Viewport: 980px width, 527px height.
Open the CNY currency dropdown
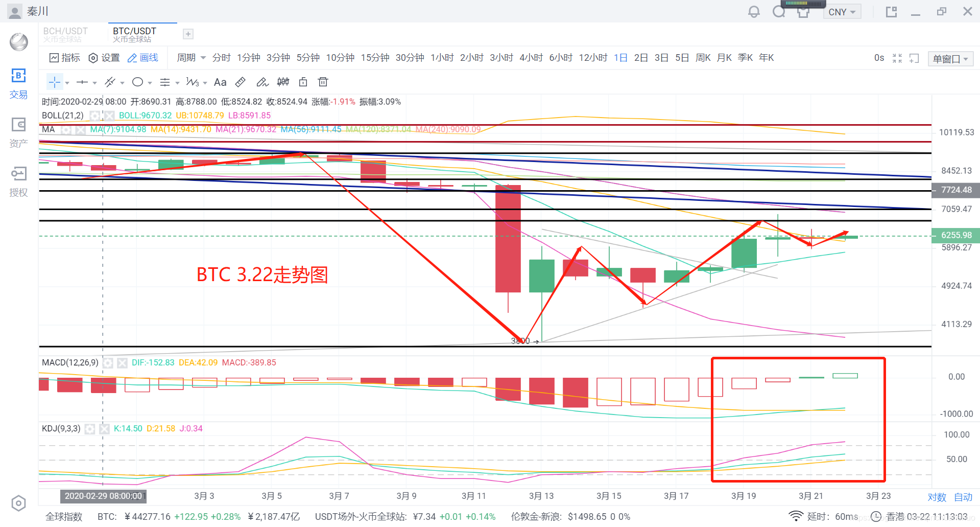click(x=842, y=12)
